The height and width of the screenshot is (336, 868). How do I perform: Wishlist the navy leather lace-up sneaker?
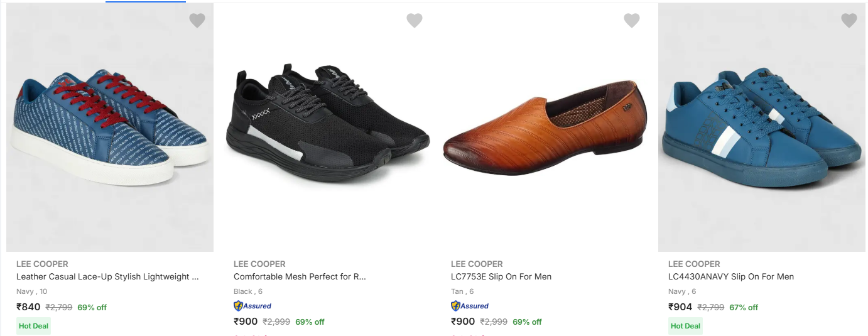[197, 21]
